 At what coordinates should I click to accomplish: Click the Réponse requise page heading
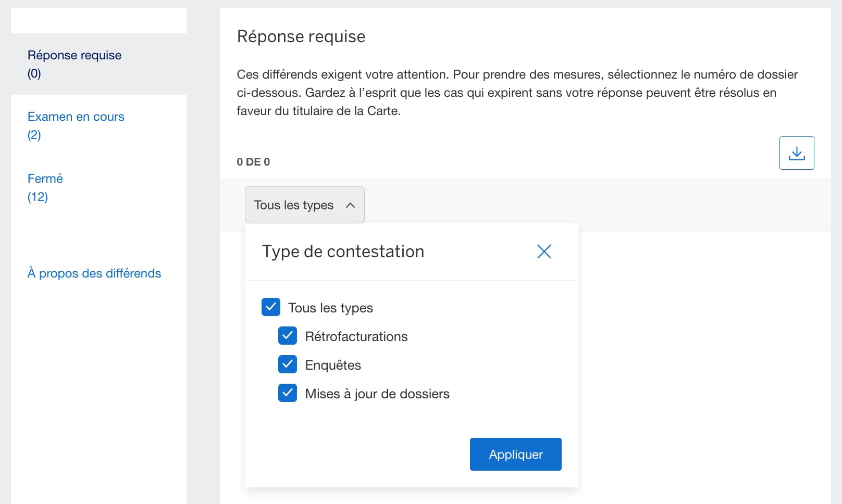[301, 36]
